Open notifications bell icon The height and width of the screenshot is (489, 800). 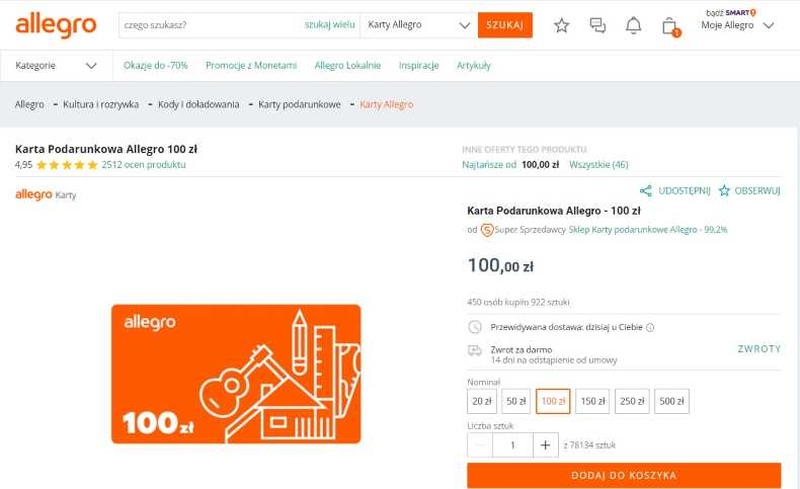(633, 26)
